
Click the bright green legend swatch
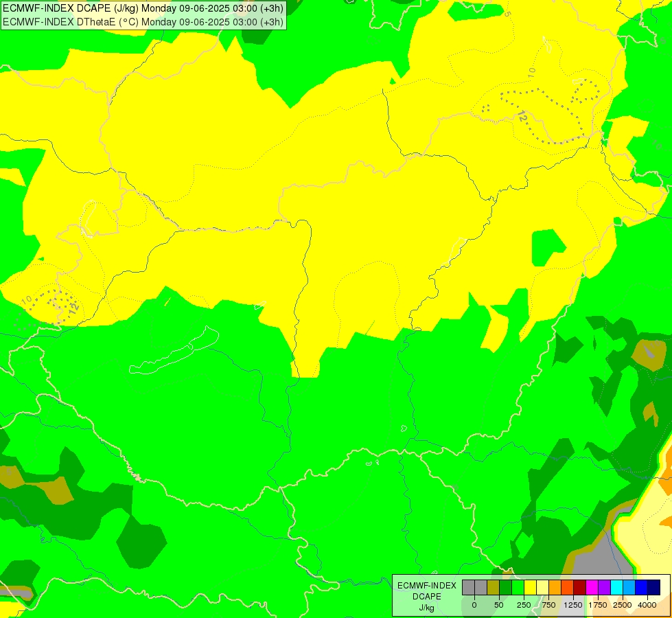pyautogui.click(x=518, y=587)
